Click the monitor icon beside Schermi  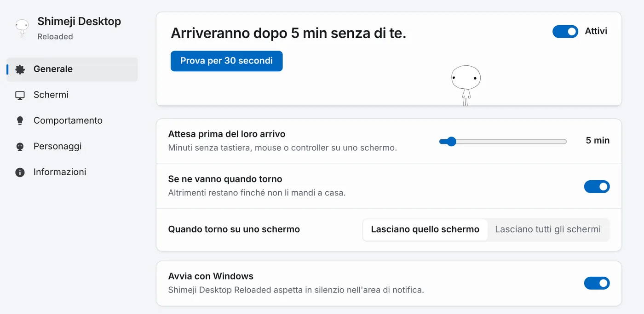click(20, 95)
